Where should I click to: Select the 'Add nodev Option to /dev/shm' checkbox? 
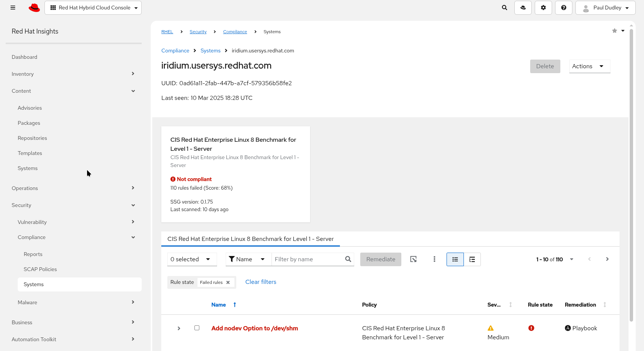click(x=197, y=328)
